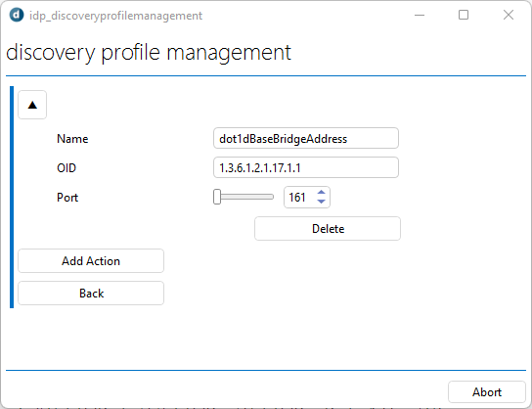
Task: Click the Port label
Action: [67, 198]
